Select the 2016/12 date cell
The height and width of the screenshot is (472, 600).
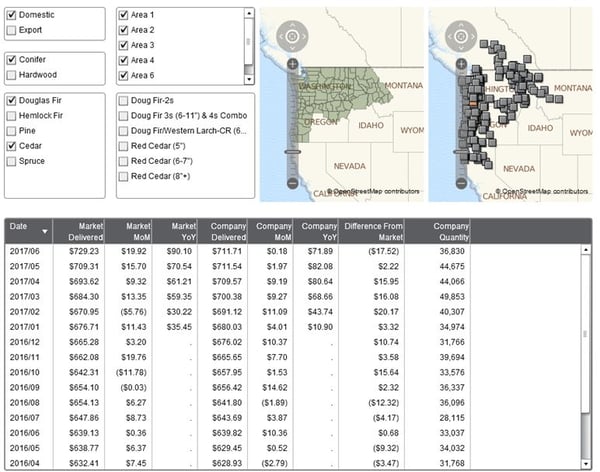click(24, 342)
